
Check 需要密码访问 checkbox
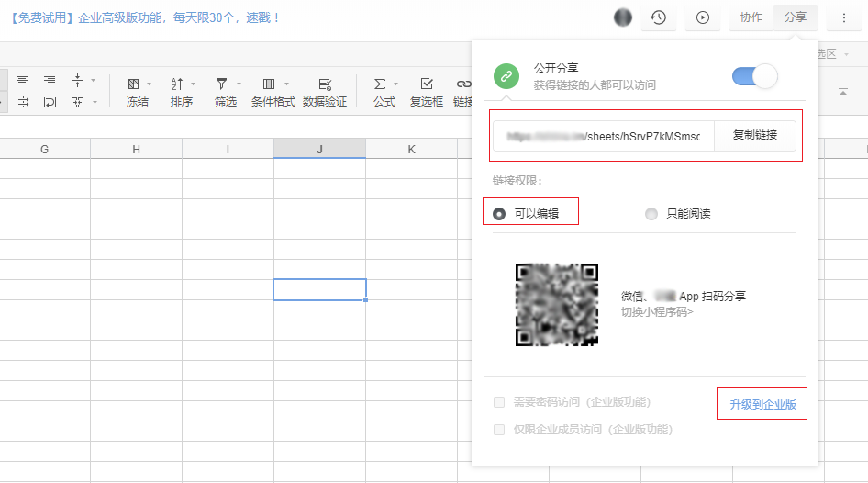pos(499,402)
